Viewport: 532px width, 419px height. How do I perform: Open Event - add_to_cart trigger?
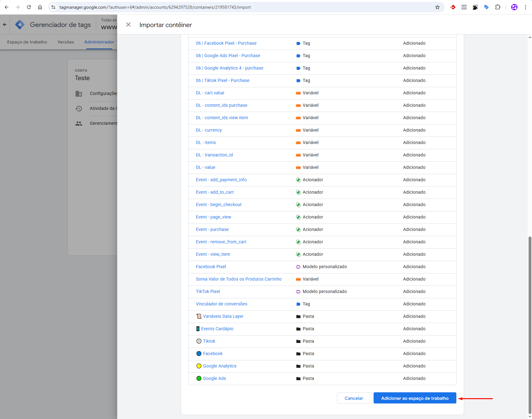tap(215, 192)
